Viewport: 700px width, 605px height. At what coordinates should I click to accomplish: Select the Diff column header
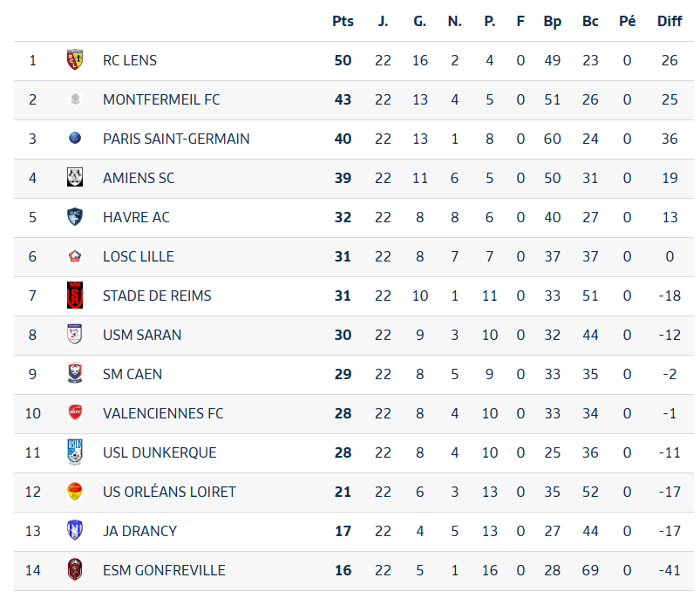click(x=669, y=21)
